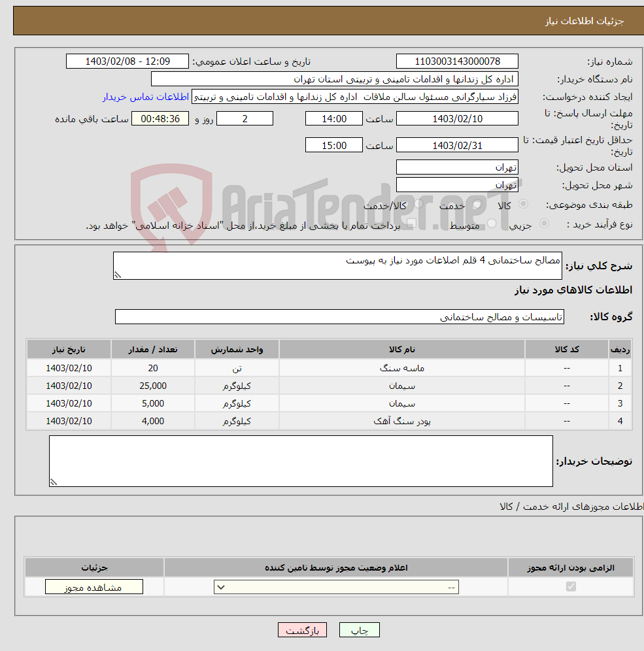Click the سیمان name in row 3
This screenshot has height=651, width=644.
[402, 403]
